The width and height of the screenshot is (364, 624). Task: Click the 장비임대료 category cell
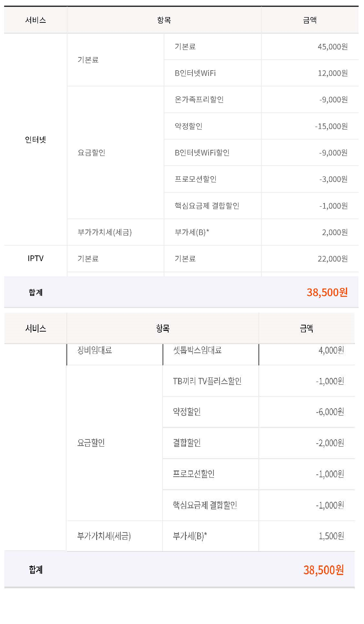pyautogui.click(x=94, y=350)
